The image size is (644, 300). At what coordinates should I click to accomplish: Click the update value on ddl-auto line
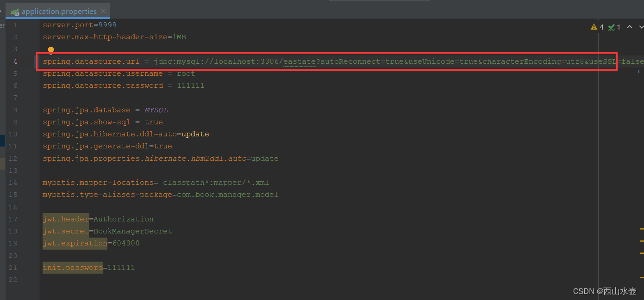coord(195,134)
